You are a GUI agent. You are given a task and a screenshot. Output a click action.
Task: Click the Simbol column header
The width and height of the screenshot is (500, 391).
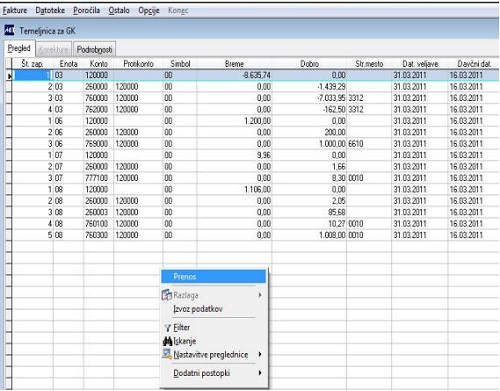[180, 64]
